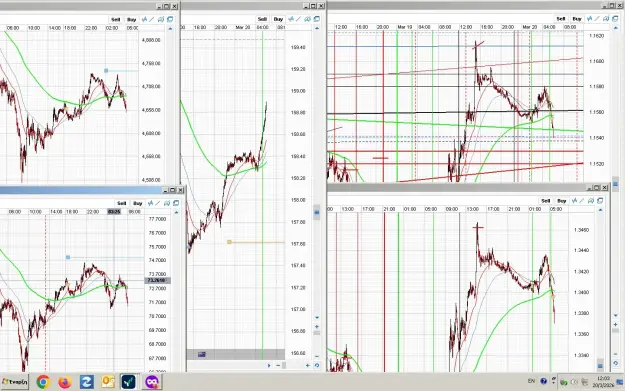The height and width of the screenshot is (391, 625).
Task: Click Sell in the 159.00 chart window
Action: click(262, 19)
